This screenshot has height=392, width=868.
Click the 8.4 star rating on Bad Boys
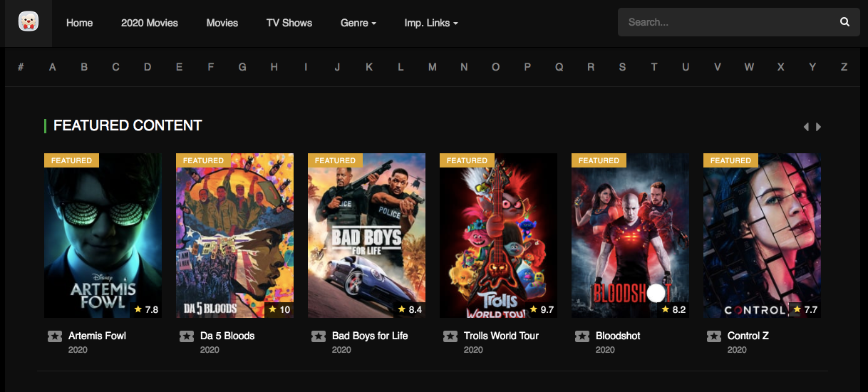coord(410,310)
